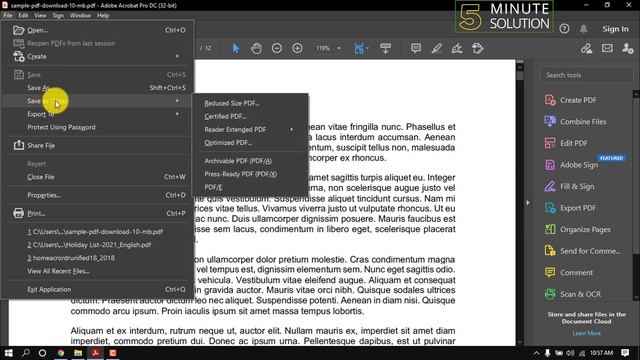The image size is (640, 360).
Task: Click the share with others person icon
Action: click(628, 48)
